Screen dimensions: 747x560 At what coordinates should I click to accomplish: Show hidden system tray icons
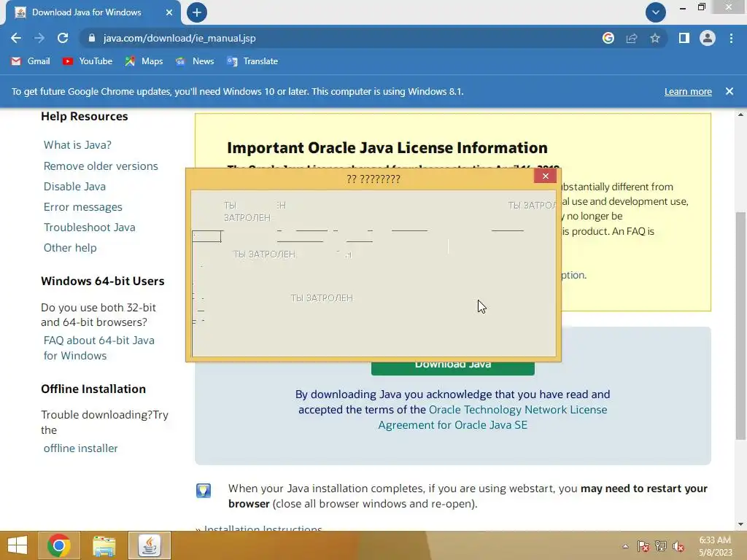click(625, 546)
